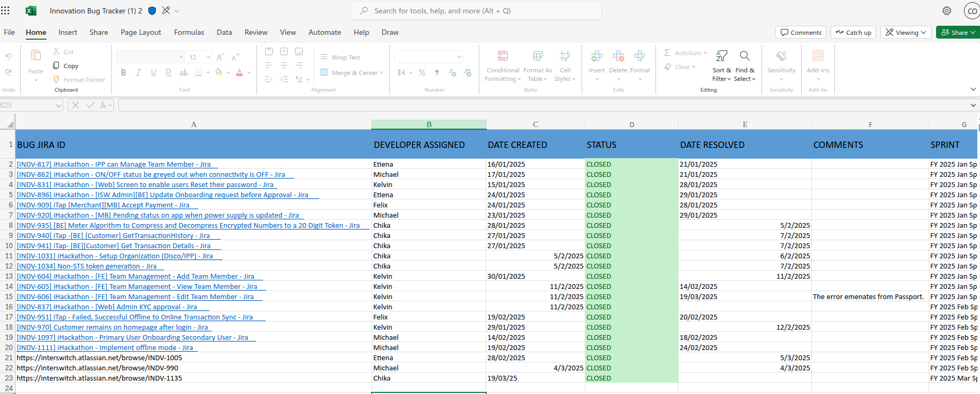
Task: Expand the Viewing mode dropdown
Action: click(x=906, y=33)
